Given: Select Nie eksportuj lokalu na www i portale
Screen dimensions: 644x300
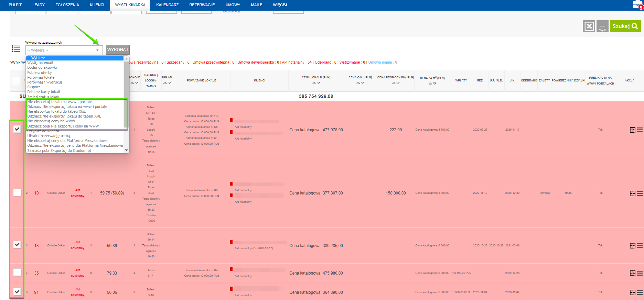Looking at the screenshot, I should click(x=75, y=102).
